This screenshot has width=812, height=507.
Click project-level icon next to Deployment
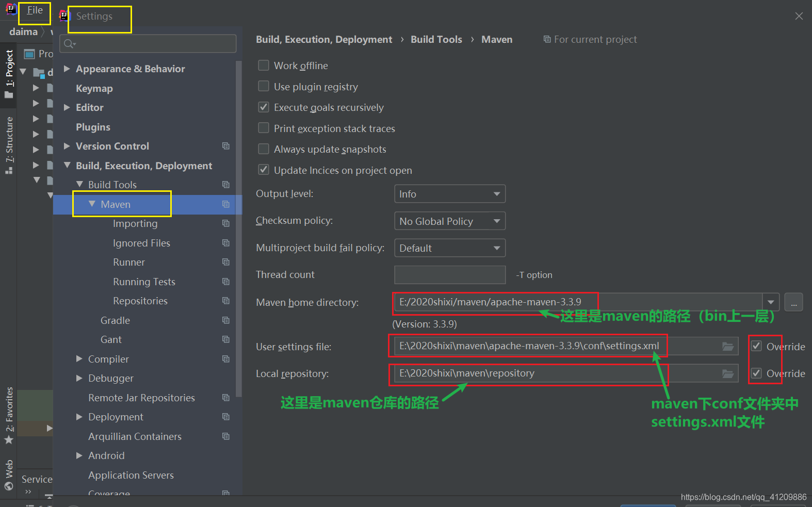coord(226,417)
